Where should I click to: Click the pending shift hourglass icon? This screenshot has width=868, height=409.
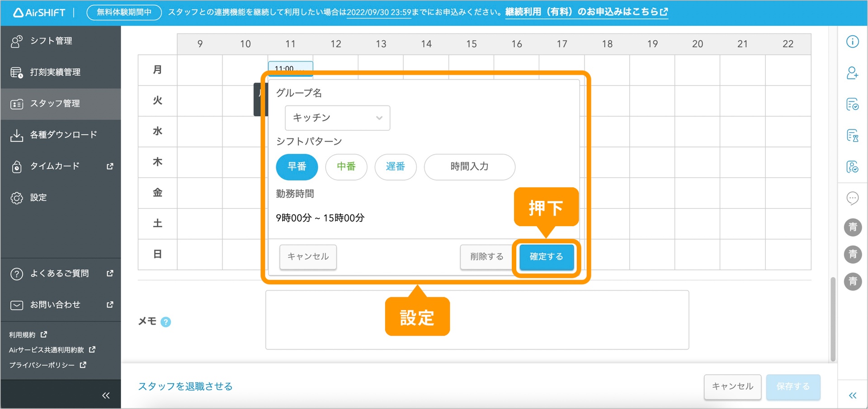coord(853,135)
